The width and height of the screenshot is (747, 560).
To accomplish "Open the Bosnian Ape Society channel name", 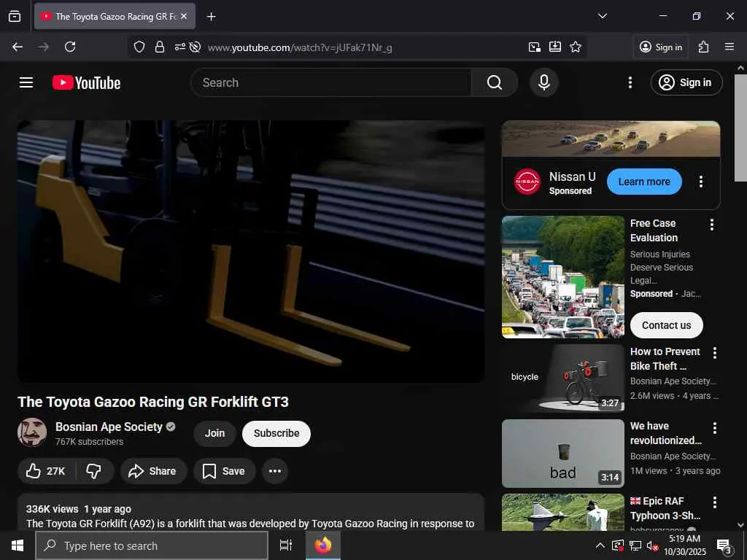I will point(109,427).
